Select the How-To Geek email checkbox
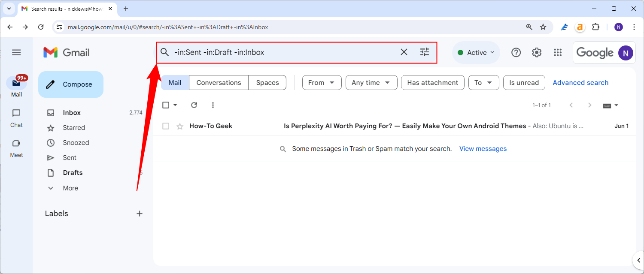The height and width of the screenshot is (274, 644). pos(166,126)
